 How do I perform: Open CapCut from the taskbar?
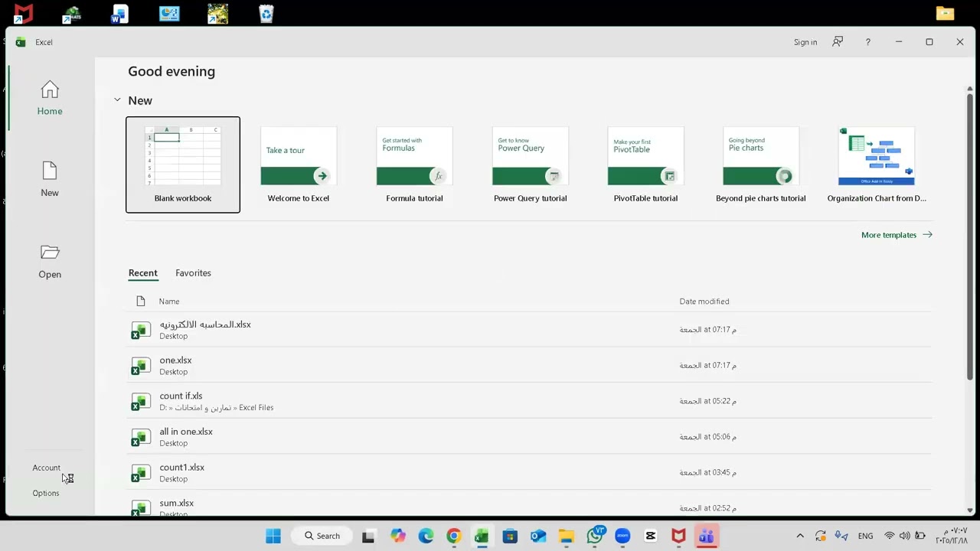click(x=651, y=536)
